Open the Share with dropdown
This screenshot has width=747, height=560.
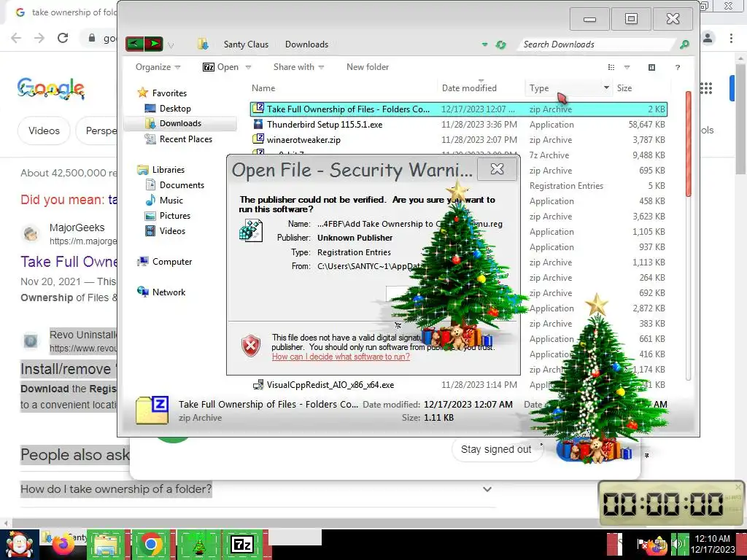point(298,67)
